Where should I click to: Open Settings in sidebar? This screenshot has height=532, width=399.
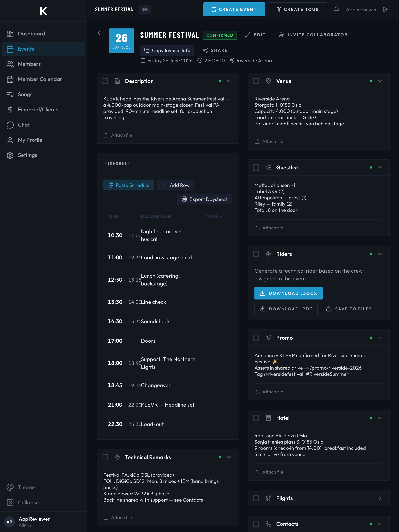[x=44, y=155]
